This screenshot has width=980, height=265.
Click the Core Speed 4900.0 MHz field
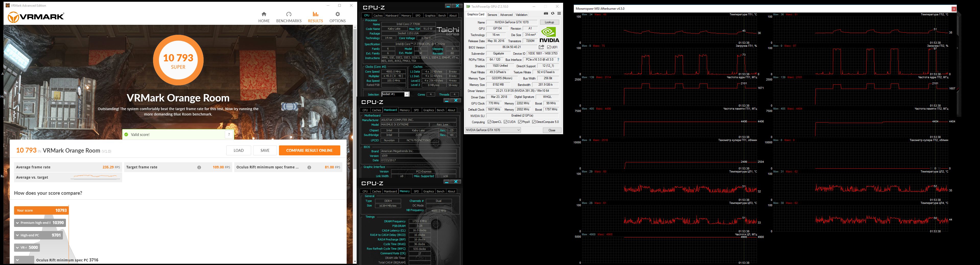[x=393, y=72]
